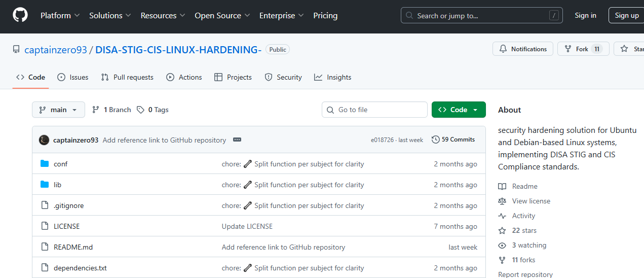
Task: Open the Pull requests tab
Action: coord(127,77)
